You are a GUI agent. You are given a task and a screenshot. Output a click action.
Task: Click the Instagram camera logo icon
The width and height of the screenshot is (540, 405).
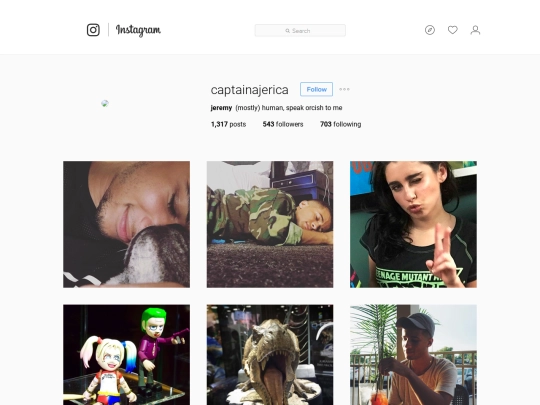coord(93,30)
